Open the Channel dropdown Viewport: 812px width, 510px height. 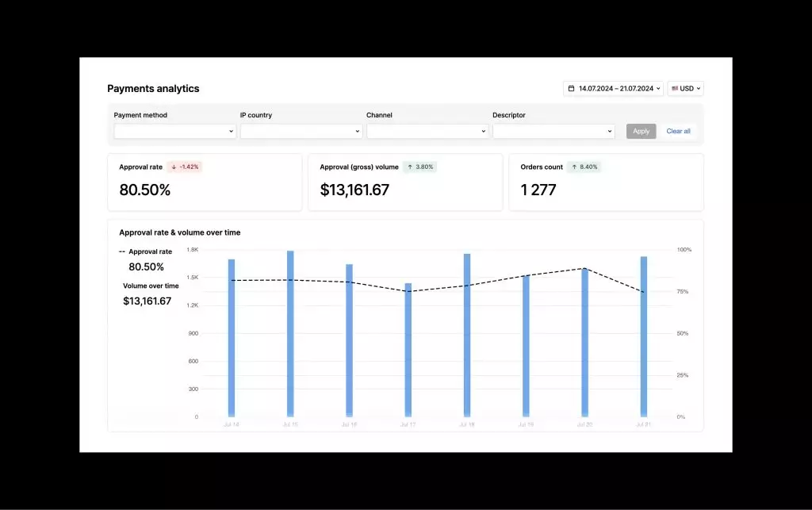tap(427, 131)
